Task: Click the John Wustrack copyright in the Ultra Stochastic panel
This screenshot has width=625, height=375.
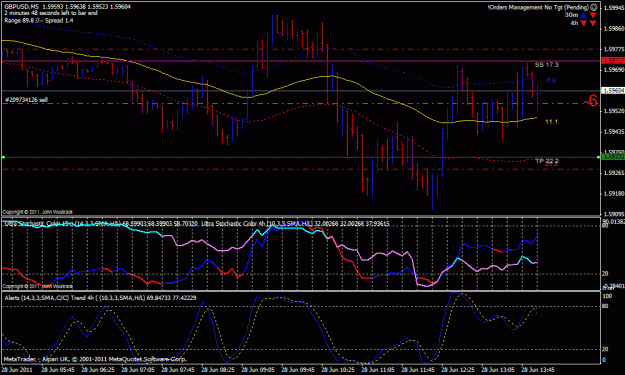Action: [x=38, y=286]
